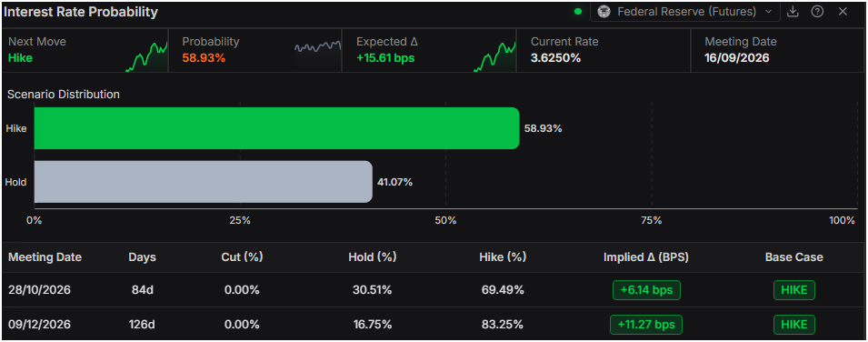Image resolution: width=868 pixels, height=342 pixels.
Task: Open the help question mark icon
Action: click(x=817, y=12)
